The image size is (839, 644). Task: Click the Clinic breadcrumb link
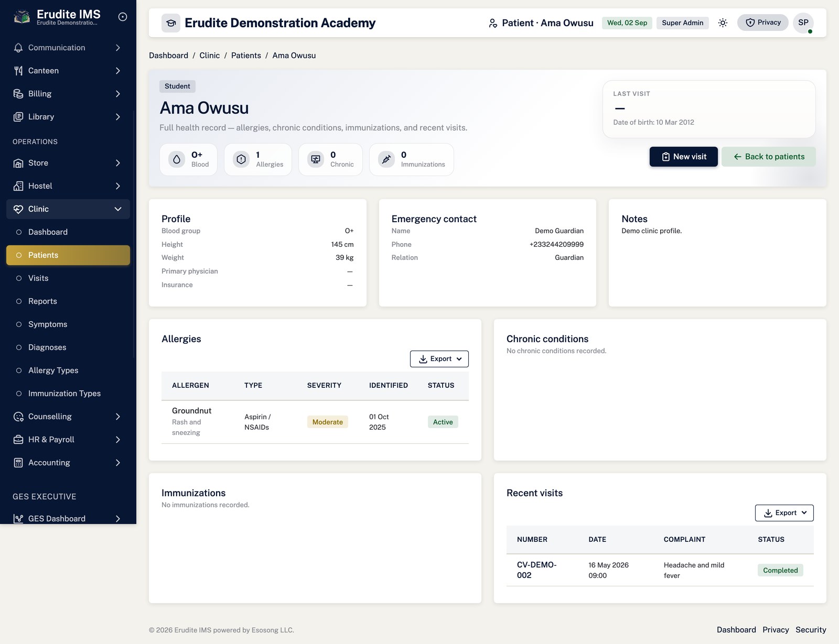point(210,56)
